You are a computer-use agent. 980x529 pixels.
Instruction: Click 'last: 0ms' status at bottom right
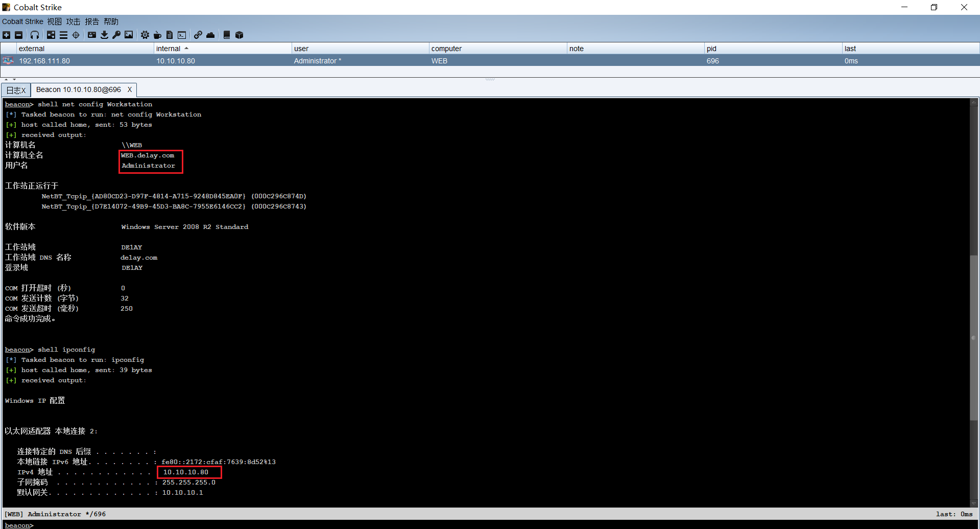954,514
